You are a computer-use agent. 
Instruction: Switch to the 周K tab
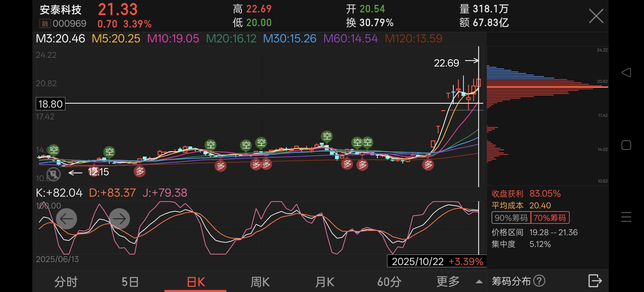[x=260, y=282]
